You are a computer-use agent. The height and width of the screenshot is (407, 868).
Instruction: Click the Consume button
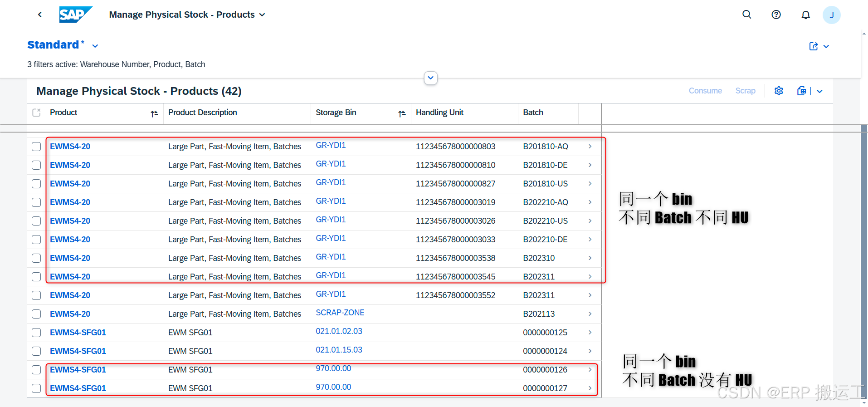coord(705,91)
